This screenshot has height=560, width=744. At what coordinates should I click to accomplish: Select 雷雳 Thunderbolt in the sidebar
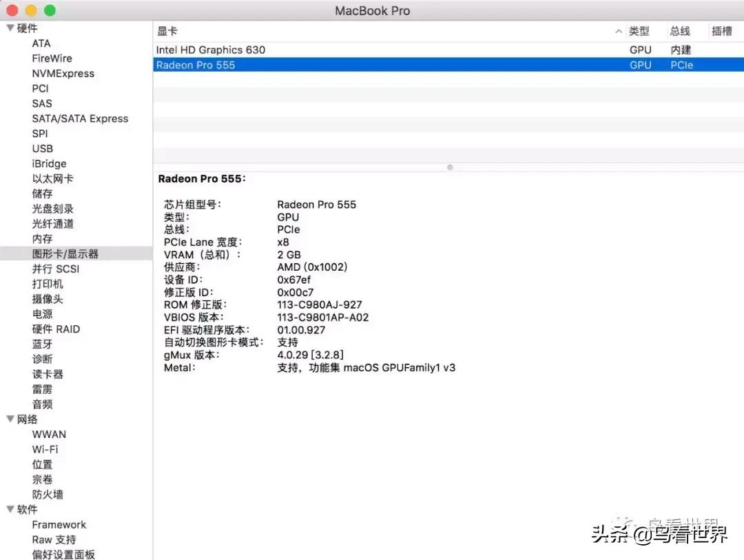43,388
